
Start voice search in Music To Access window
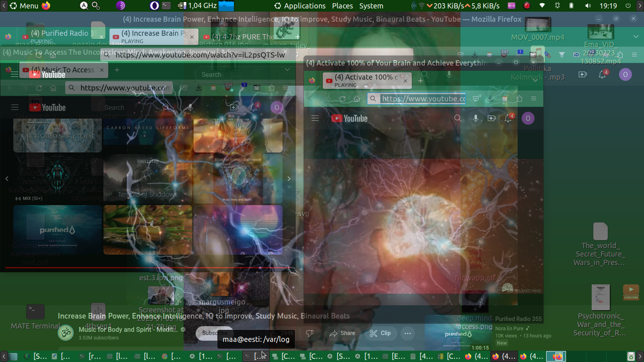[x=190, y=107]
